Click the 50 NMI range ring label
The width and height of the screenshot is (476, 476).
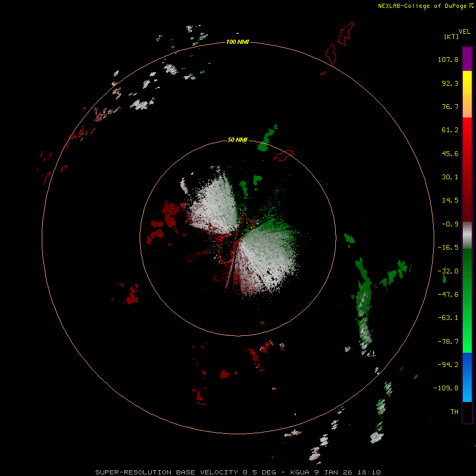[237, 140]
